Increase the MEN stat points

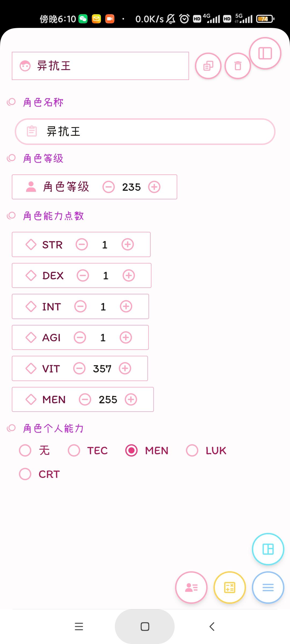click(x=131, y=400)
